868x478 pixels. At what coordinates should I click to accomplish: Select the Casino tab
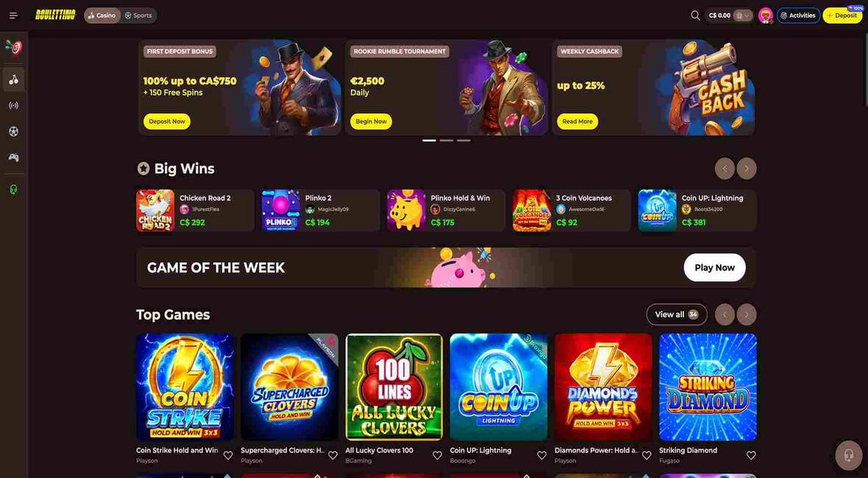[102, 15]
